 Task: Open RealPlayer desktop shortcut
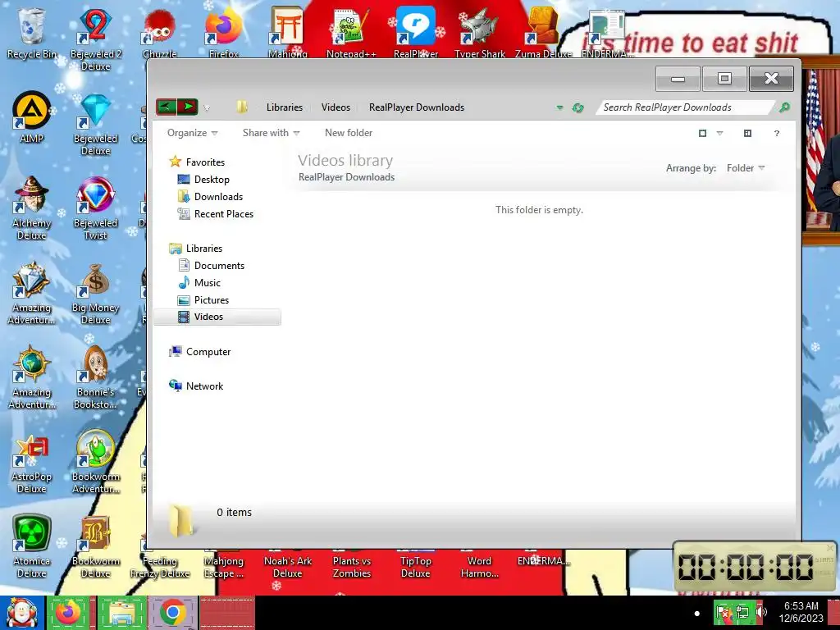click(x=416, y=33)
